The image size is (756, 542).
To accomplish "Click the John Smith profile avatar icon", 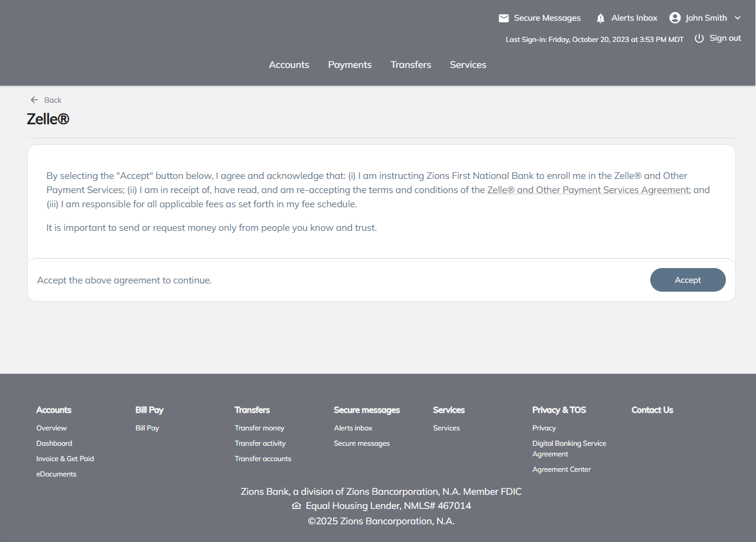I will tap(675, 18).
